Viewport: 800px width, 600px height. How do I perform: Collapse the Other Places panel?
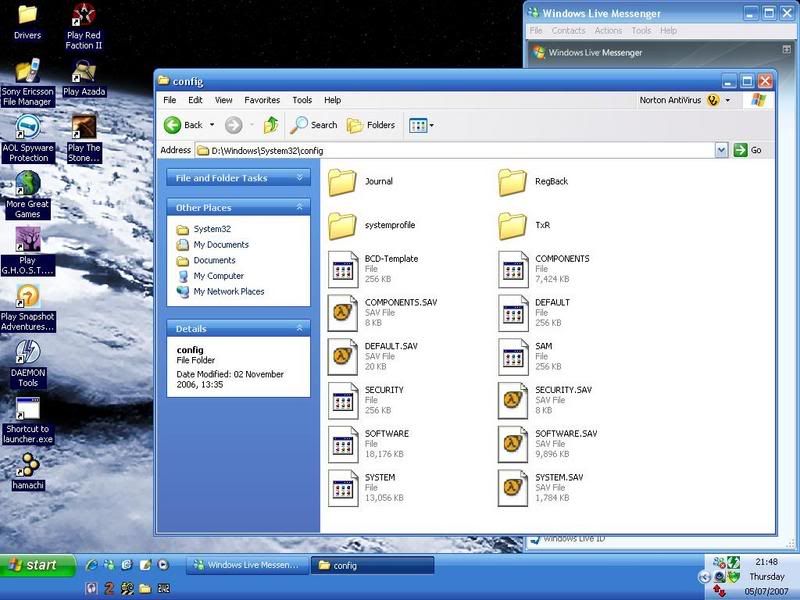tap(299, 207)
